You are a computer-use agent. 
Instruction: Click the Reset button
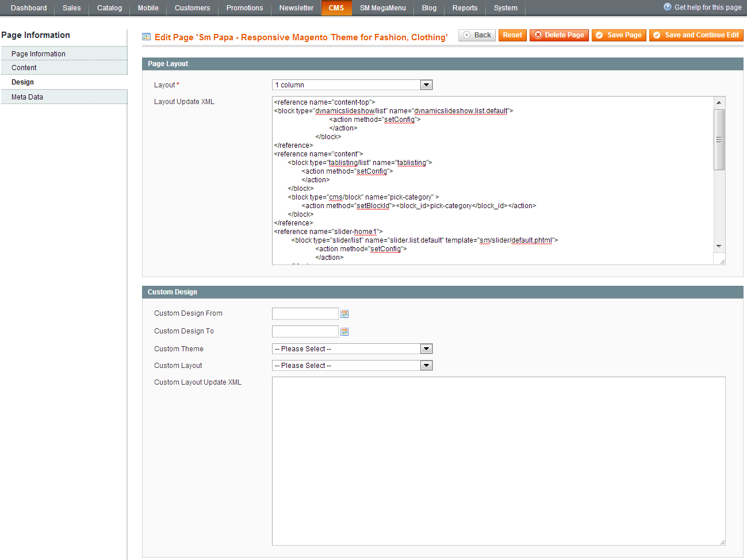[x=512, y=35]
